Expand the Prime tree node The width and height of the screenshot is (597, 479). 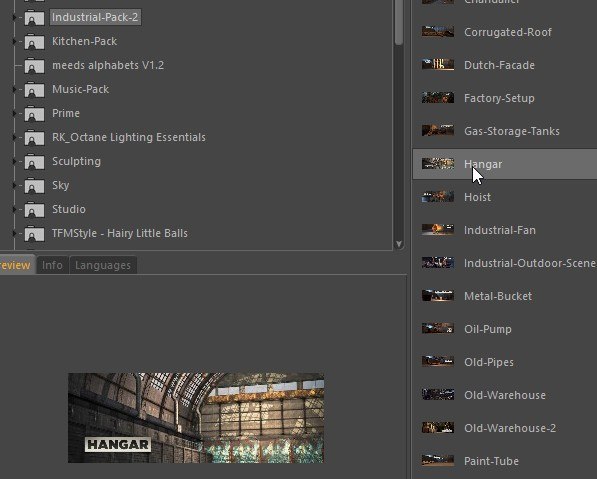[x=14, y=113]
